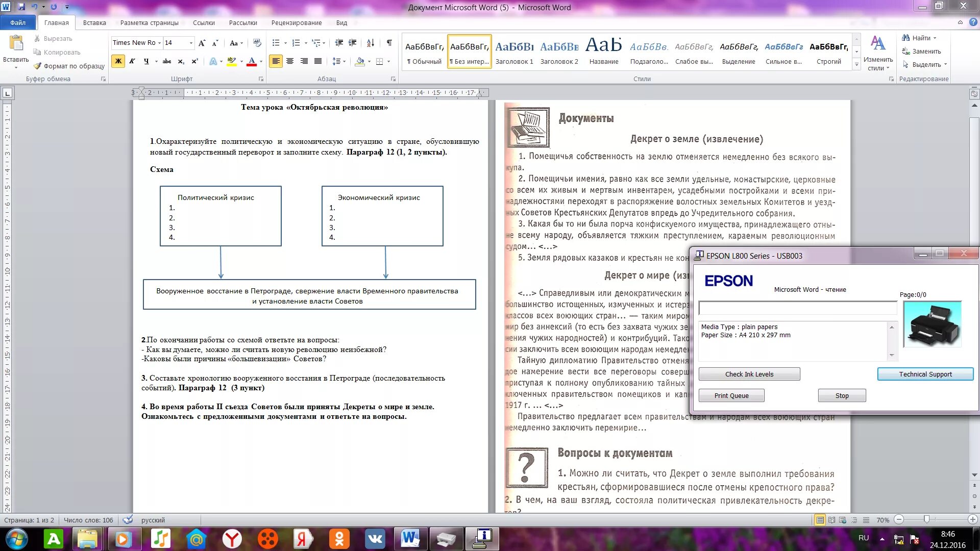
Task: Click Check Ink Levels in Epson window
Action: [749, 374]
